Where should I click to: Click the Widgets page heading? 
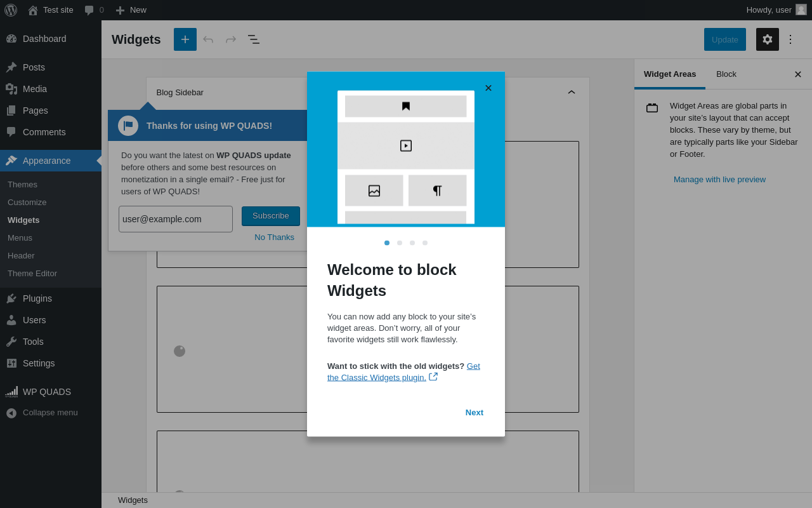point(136,39)
